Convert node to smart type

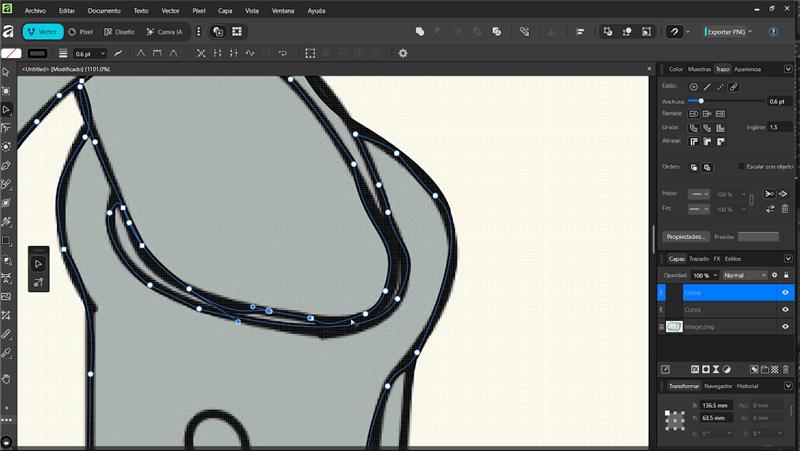click(x=173, y=53)
